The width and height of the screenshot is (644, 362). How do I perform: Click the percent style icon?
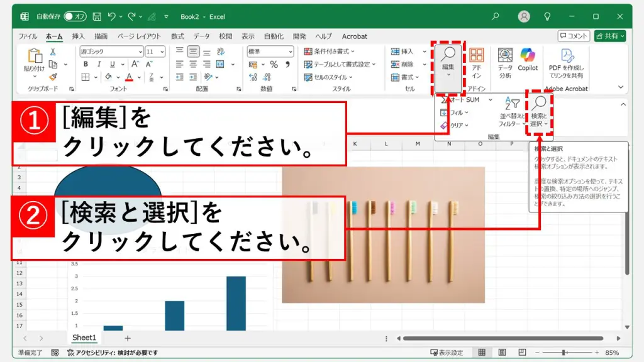[x=274, y=64]
